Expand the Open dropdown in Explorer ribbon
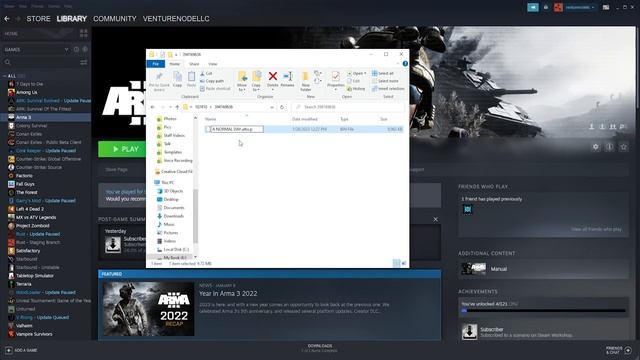The height and width of the screenshot is (360, 640). point(364,73)
